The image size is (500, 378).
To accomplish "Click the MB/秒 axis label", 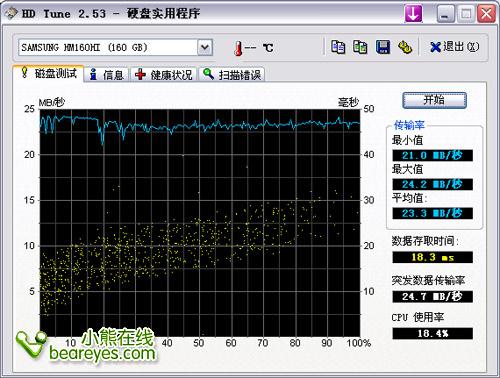I will (x=52, y=102).
